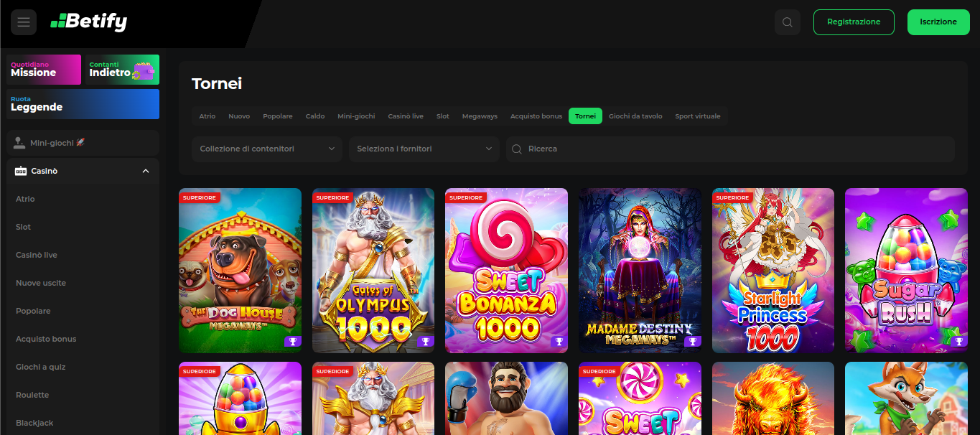Image resolution: width=980 pixels, height=435 pixels.
Task: Switch to the Slot tab
Action: [443, 116]
